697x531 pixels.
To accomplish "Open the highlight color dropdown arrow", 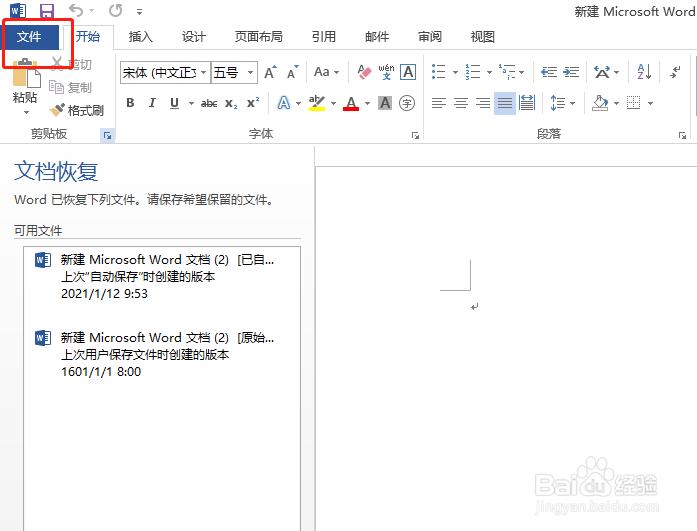I will pos(333,104).
